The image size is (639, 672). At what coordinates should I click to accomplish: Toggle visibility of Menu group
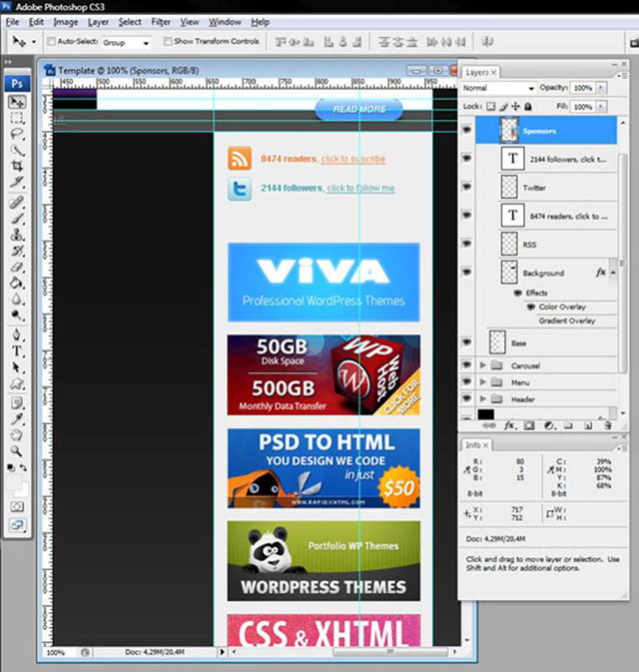tap(466, 381)
